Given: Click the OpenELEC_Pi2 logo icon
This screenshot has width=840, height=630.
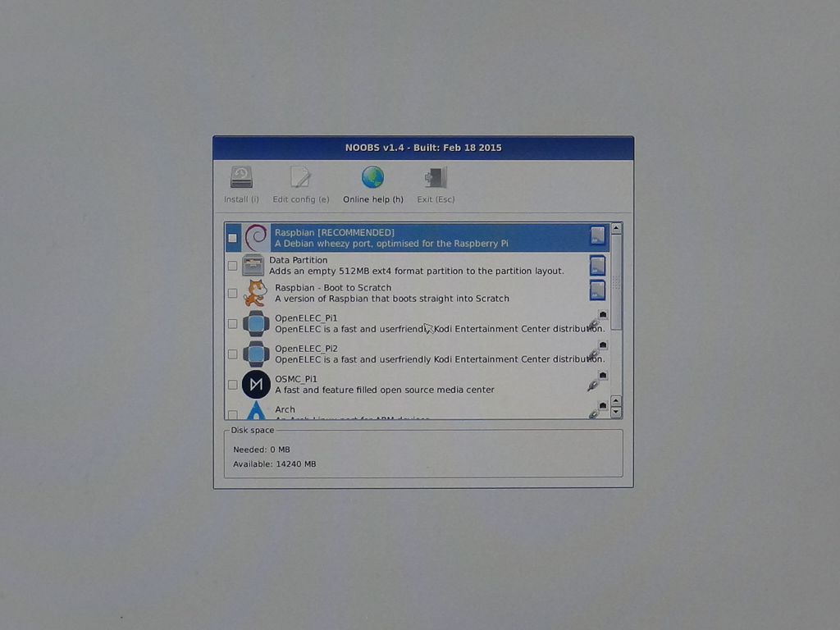Looking at the screenshot, I should coord(256,354).
